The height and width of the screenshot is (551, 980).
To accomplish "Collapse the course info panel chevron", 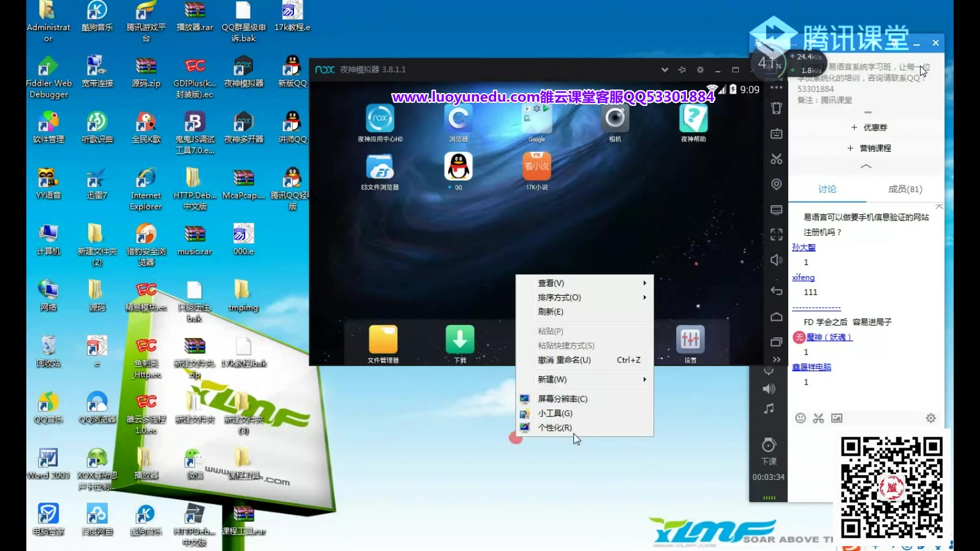I will click(x=865, y=167).
